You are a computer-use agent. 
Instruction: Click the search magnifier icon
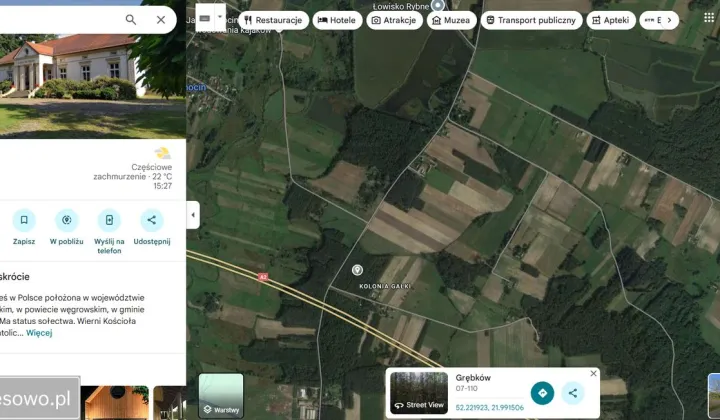pos(131,20)
